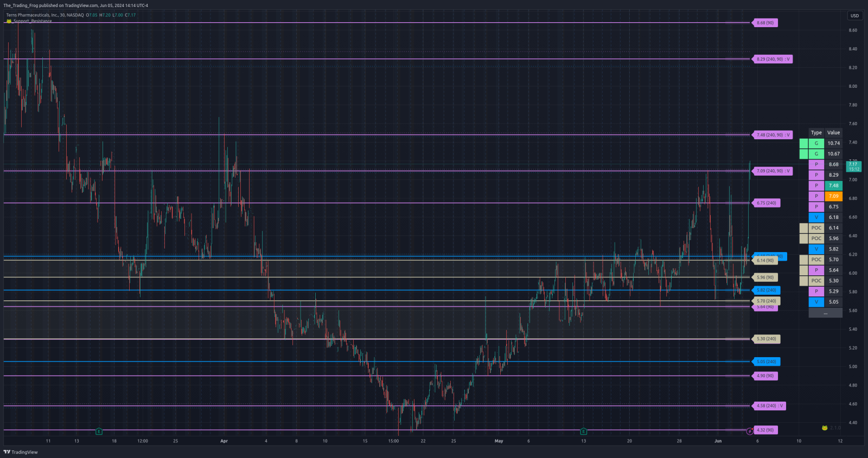
Task: Click the Support_Resistance indicator name
Action: coord(33,21)
